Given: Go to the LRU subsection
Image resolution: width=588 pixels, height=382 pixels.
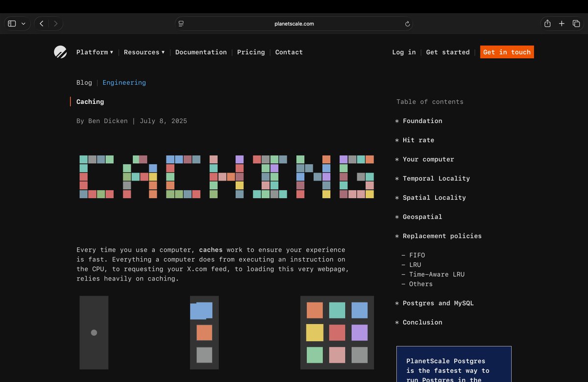Looking at the screenshot, I should (x=415, y=264).
